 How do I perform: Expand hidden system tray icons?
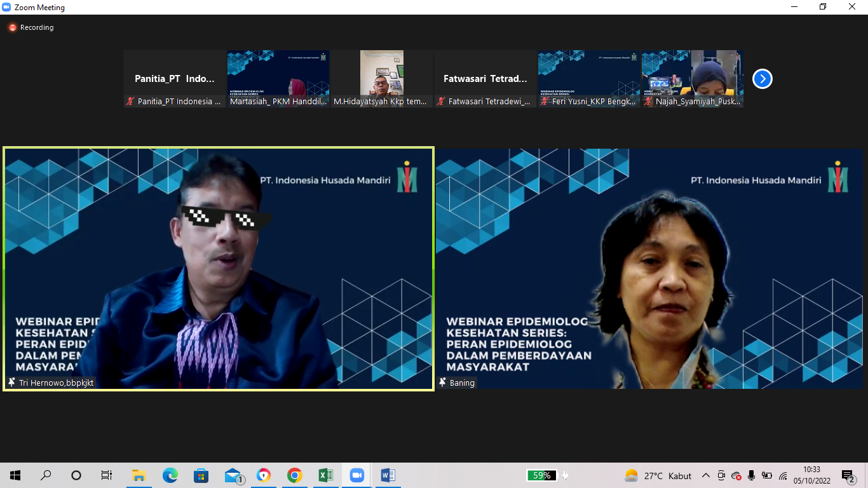point(706,475)
